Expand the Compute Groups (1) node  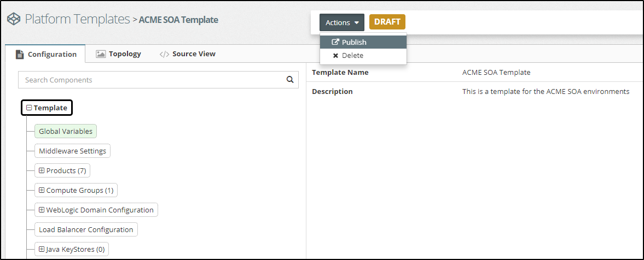(42, 190)
